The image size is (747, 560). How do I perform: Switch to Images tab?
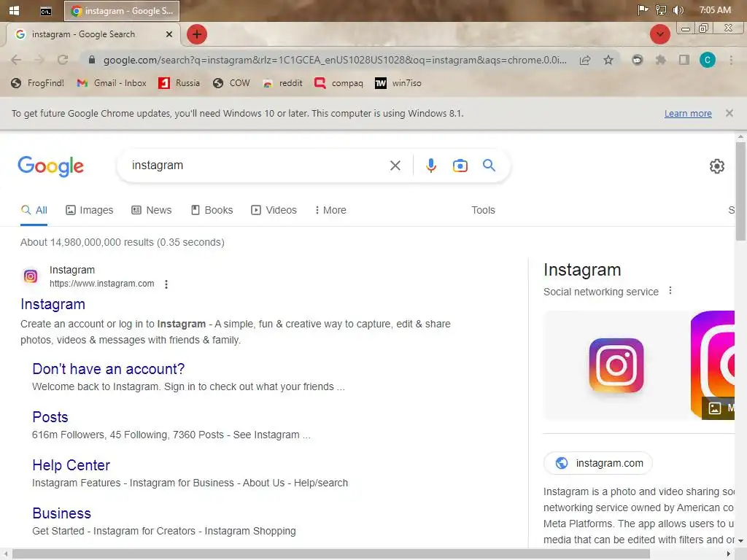(90, 210)
